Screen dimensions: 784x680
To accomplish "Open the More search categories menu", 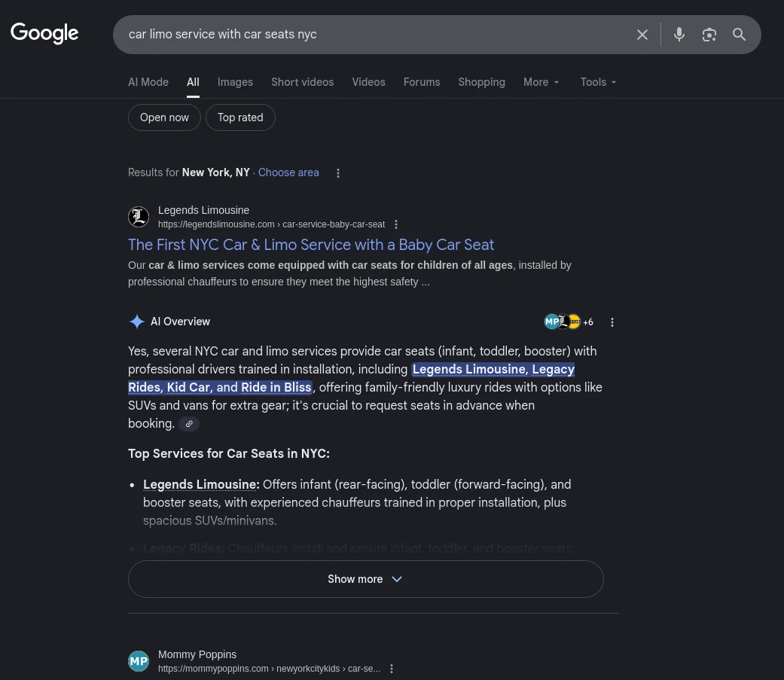I will coord(541,82).
